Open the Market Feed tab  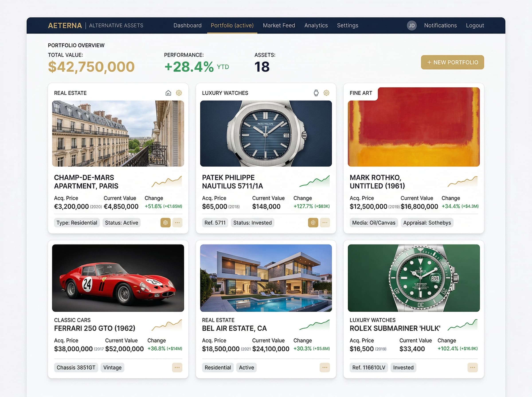click(x=279, y=25)
